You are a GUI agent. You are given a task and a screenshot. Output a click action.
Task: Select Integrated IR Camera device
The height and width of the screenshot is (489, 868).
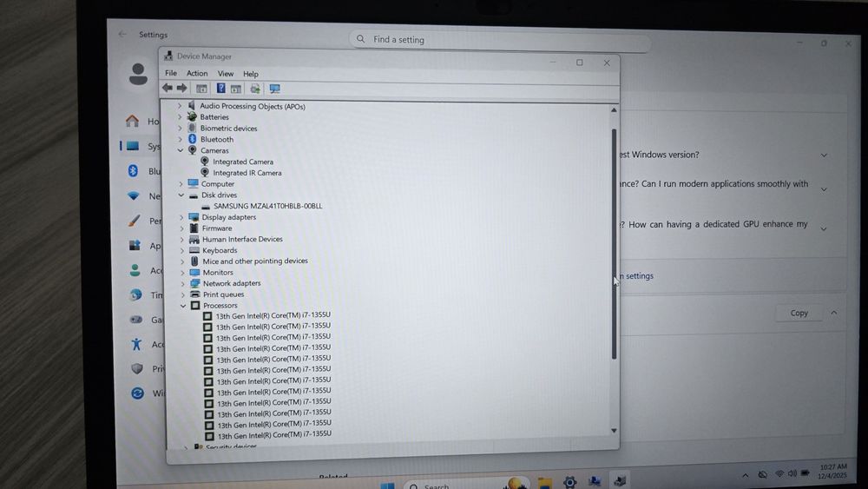point(247,173)
